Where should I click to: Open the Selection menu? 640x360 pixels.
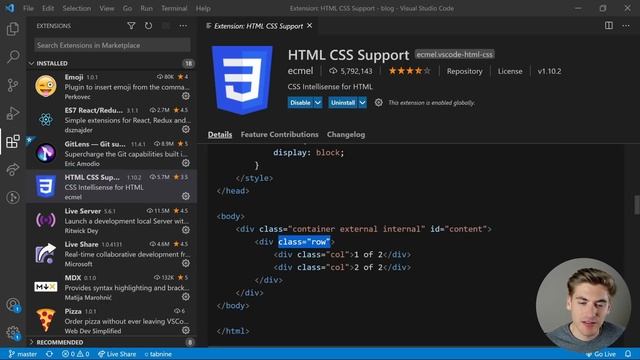[x=77, y=8]
